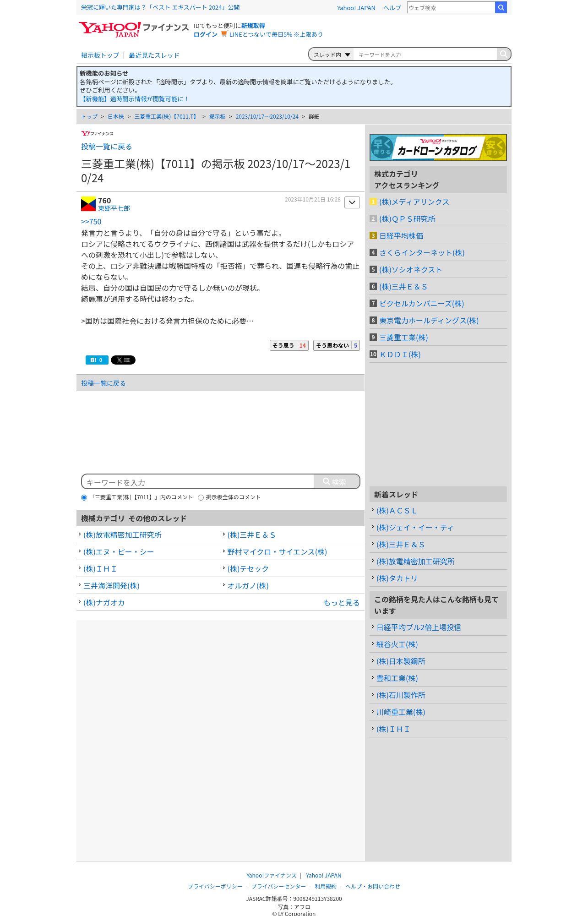Click the bottom keyword search button
588x916 pixels.
coord(336,482)
